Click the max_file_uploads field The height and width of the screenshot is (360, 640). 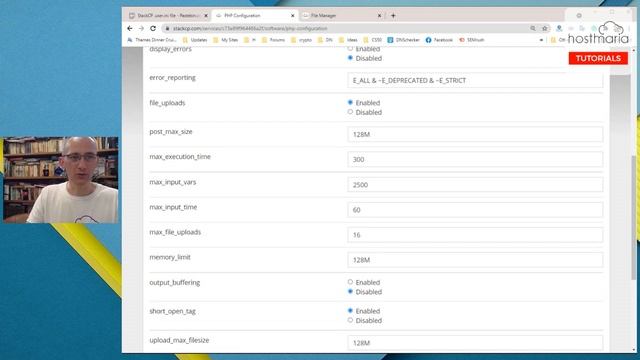(475, 235)
